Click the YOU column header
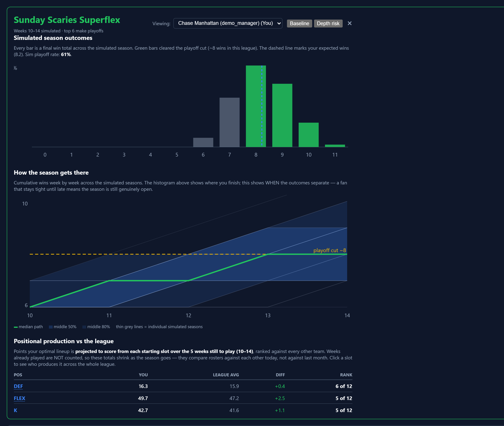504x426 pixels. pyautogui.click(x=143, y=375)
